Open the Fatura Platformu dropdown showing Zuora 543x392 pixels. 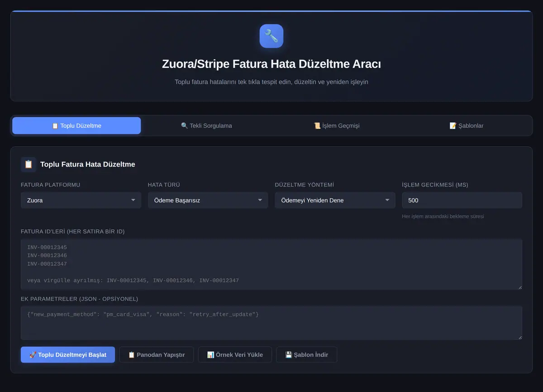tap(81, 200)
